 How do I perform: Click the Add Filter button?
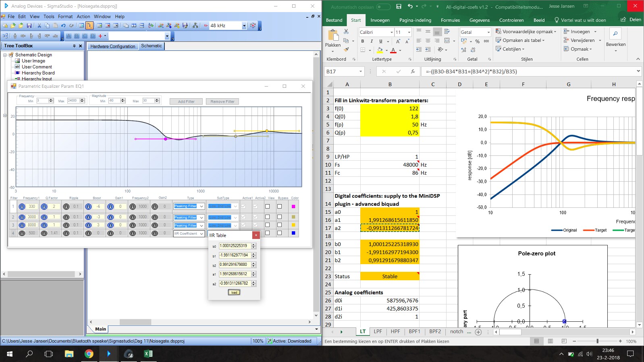pyautogui.click(x=186, y=101)
